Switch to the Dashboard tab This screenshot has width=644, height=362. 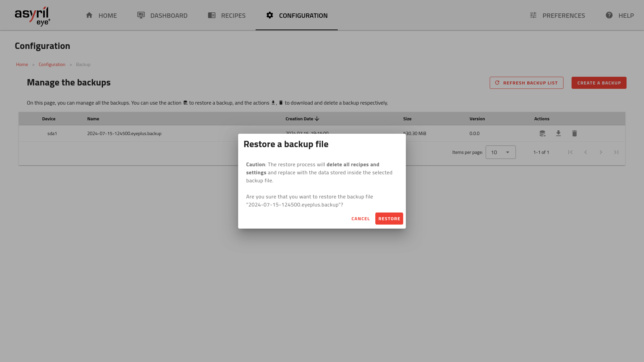(162, 15)
